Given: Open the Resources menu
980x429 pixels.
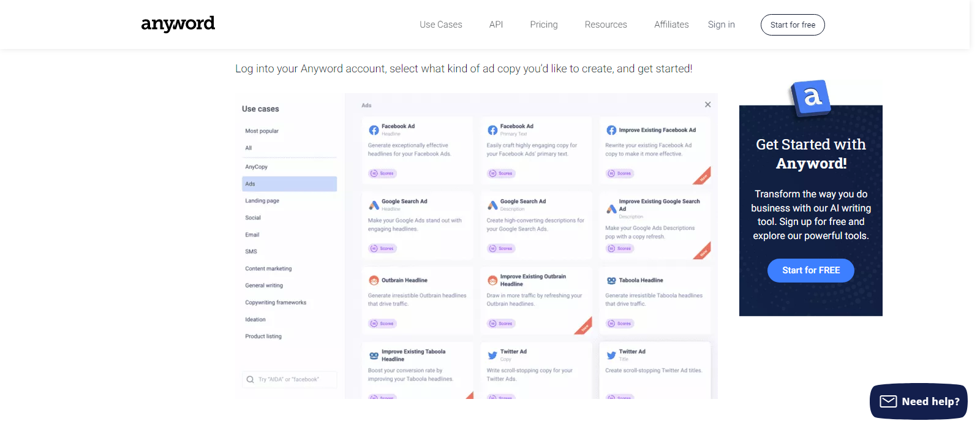Looking at the screenshot, I should pos(606,25).
